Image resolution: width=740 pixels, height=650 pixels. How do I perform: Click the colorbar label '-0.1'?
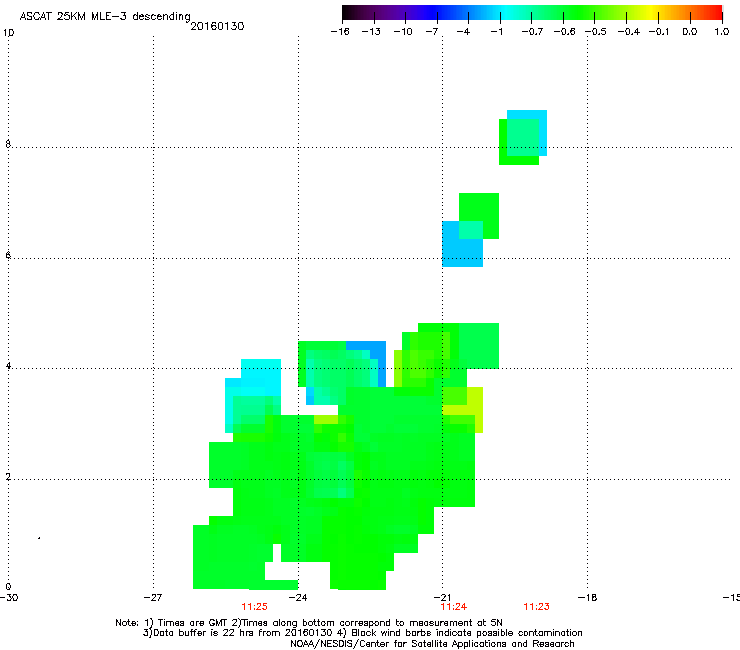pos(659,32)
